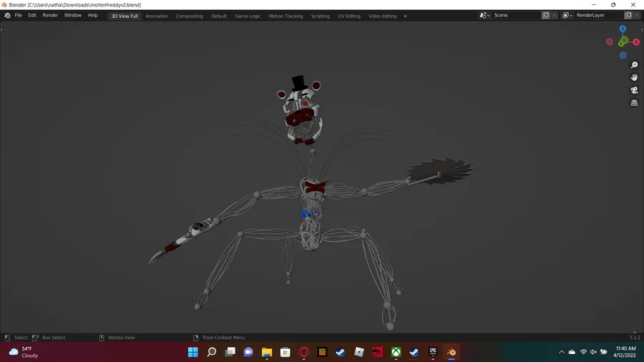Show hidden system tray icons
Image resolution: width=644 pixels, height=362 pixels.
click(562, 352)
